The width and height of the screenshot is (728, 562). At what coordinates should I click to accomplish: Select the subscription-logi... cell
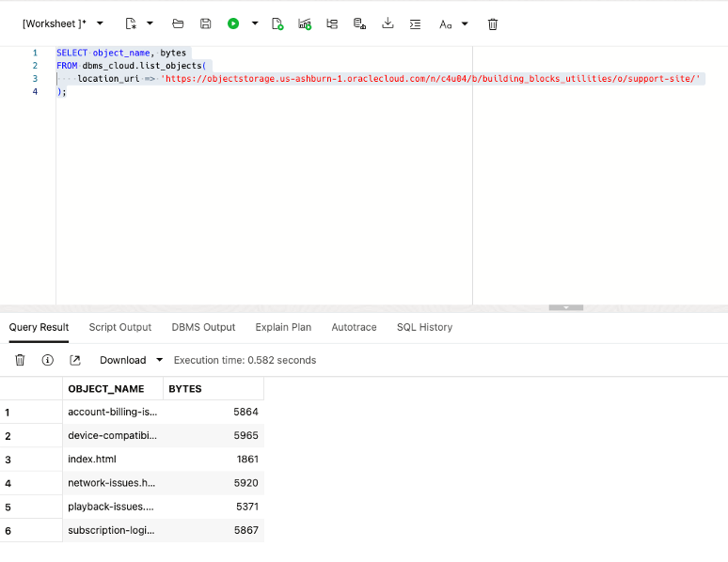tap(113, 530)
